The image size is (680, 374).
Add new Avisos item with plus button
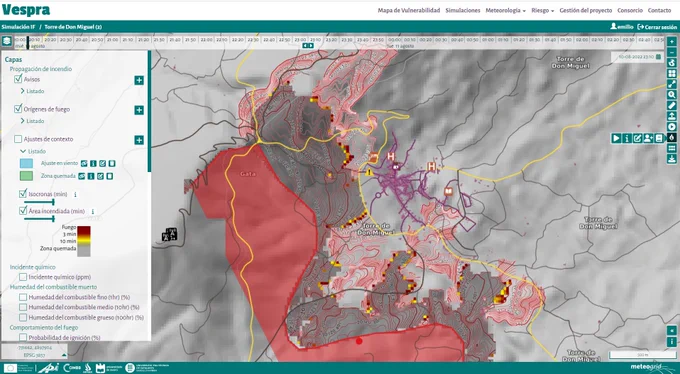pos(139,80)
